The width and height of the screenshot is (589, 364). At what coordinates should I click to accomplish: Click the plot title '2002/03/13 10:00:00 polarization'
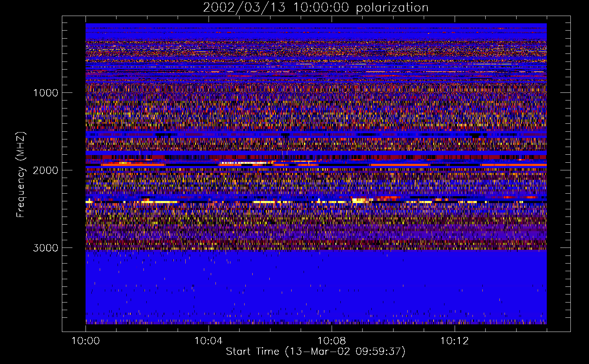click(x=316, y=7)
